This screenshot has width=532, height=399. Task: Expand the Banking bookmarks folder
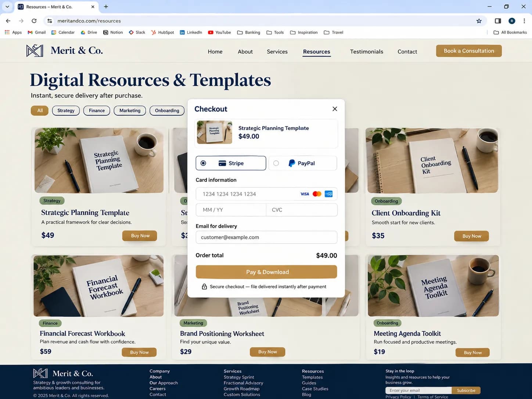click(x=249, y=32)
